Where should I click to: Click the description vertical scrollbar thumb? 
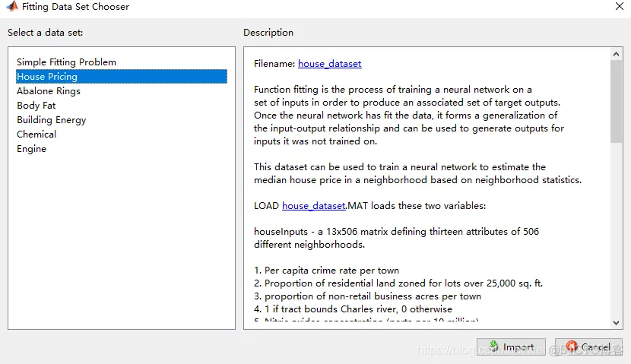pyautogui.click(x=616, y=101)
